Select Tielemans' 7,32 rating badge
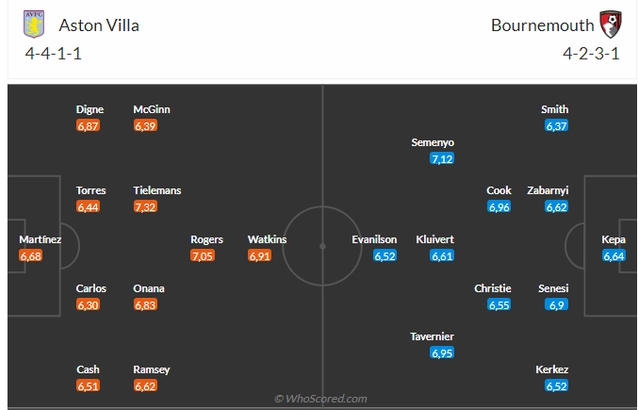Viewport: 638px width, 410px height. pos(145,207)
